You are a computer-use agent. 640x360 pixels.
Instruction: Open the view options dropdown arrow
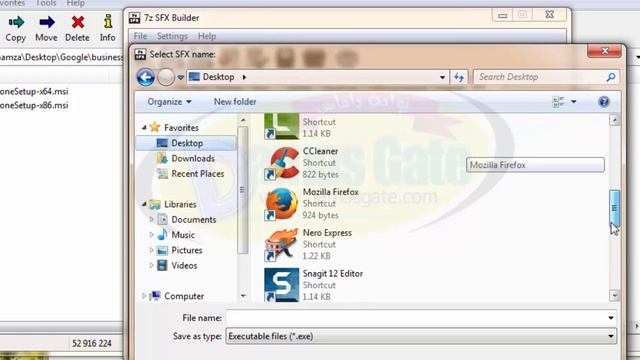coord(573,102)
